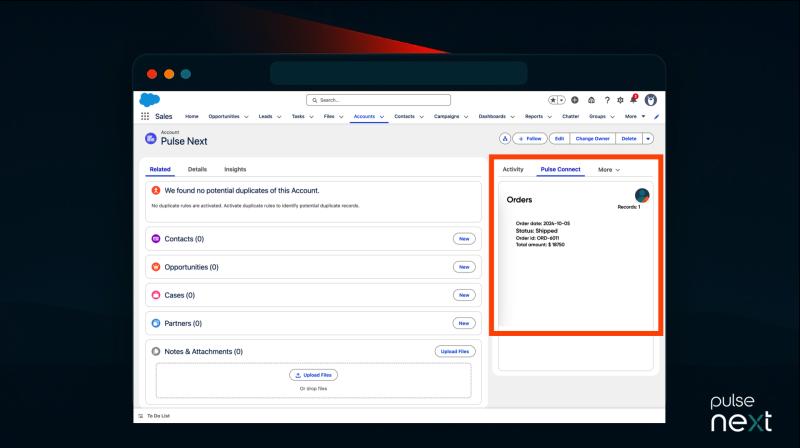800x448 pixels.
Task: Open the More tab dropdown beside Pulse Connect
Action: pyautogui.click(x=609, y=169)
